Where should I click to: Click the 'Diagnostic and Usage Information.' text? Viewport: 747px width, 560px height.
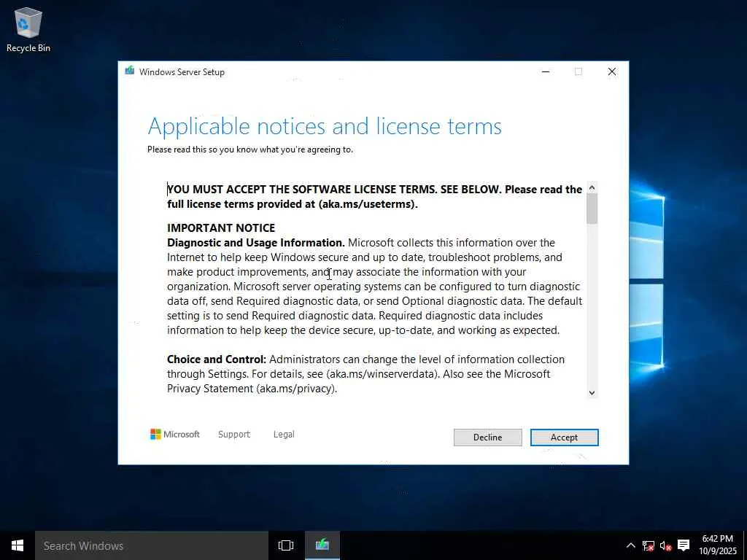pos(256,243)
